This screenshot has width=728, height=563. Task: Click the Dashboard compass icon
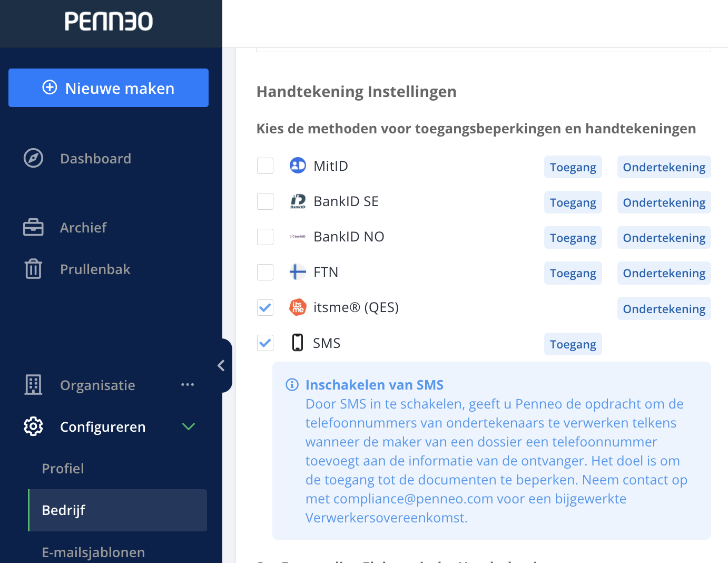click(x=33, y=158)
